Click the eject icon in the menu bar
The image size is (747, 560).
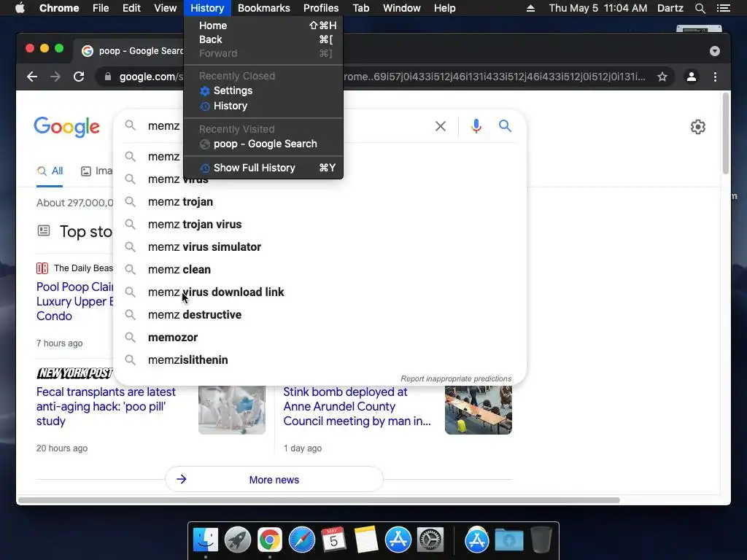point(530,8)
